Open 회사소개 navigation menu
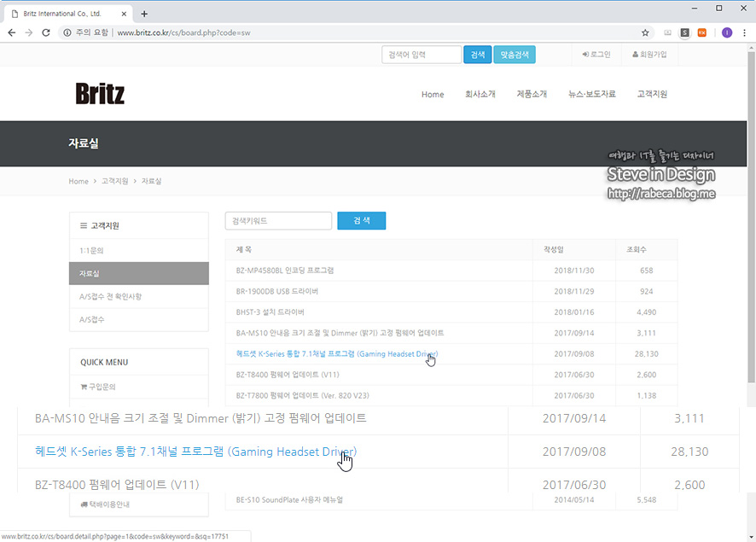This screenshot has width=756, height=542. pyautogui.click(x=480, y=94)
